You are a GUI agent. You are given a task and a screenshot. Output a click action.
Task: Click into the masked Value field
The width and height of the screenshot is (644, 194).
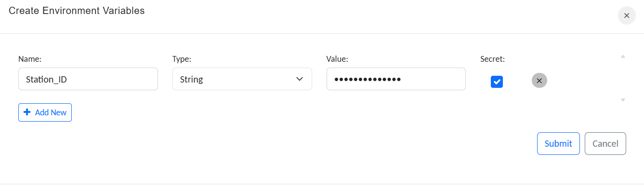point(395,79)
